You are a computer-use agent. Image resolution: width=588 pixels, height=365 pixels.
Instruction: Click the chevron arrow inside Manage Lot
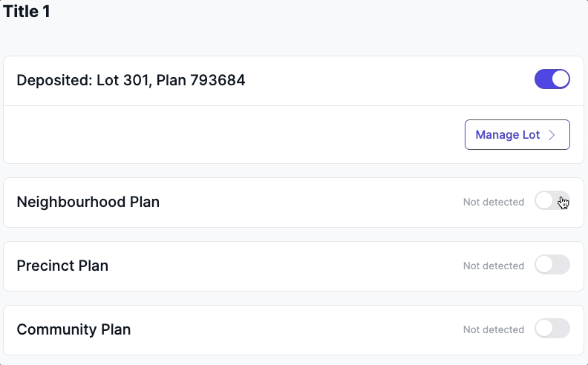click(x=552, y=135)
